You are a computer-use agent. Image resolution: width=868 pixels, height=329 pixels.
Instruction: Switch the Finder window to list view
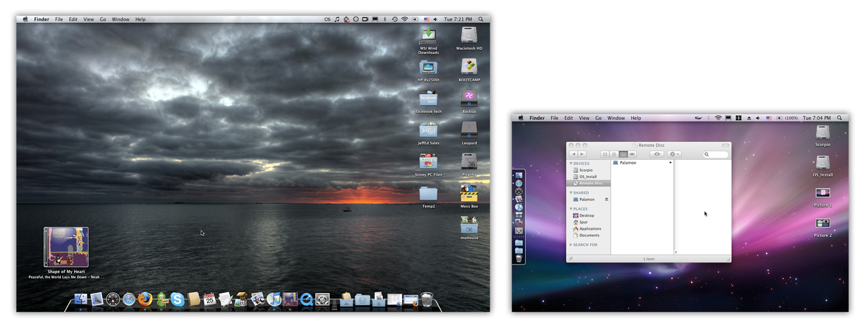614,155
